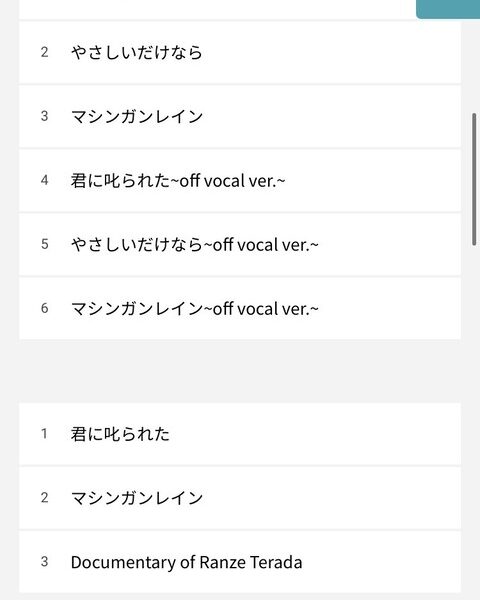Select 君に叱られた~off vocal ver.~ track
The image size is (480, 600).
[x=240, y=180]
